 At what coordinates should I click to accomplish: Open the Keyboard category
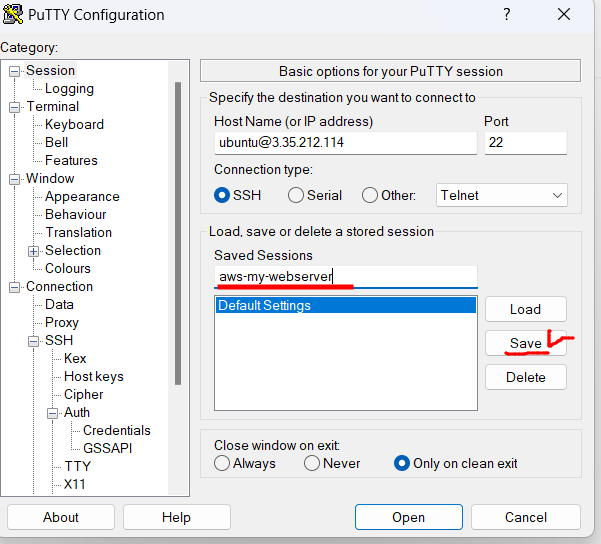[x=74, y=125]
